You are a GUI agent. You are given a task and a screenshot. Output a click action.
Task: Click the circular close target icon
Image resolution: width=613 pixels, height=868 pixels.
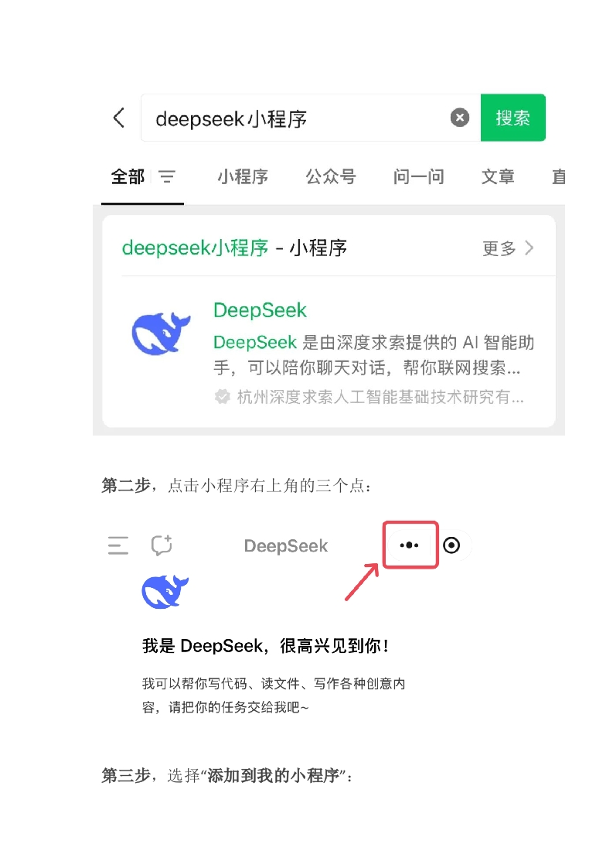451,545
